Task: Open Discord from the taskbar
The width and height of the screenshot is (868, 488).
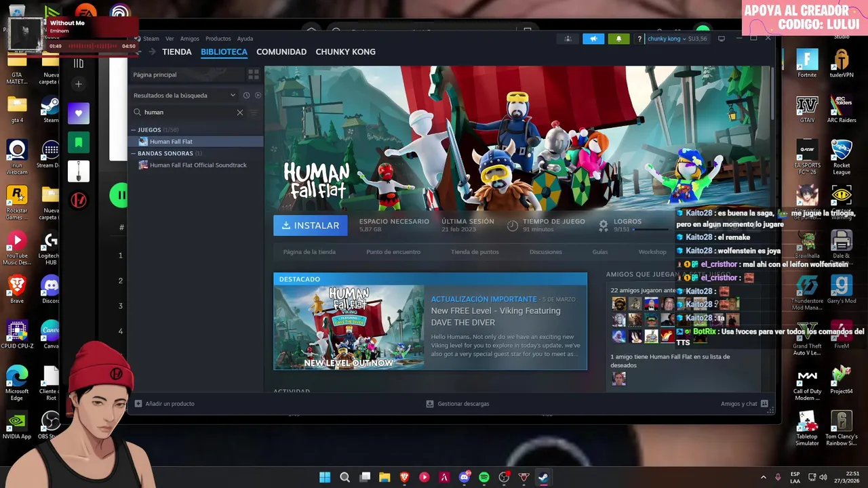Action: (465, 477)
